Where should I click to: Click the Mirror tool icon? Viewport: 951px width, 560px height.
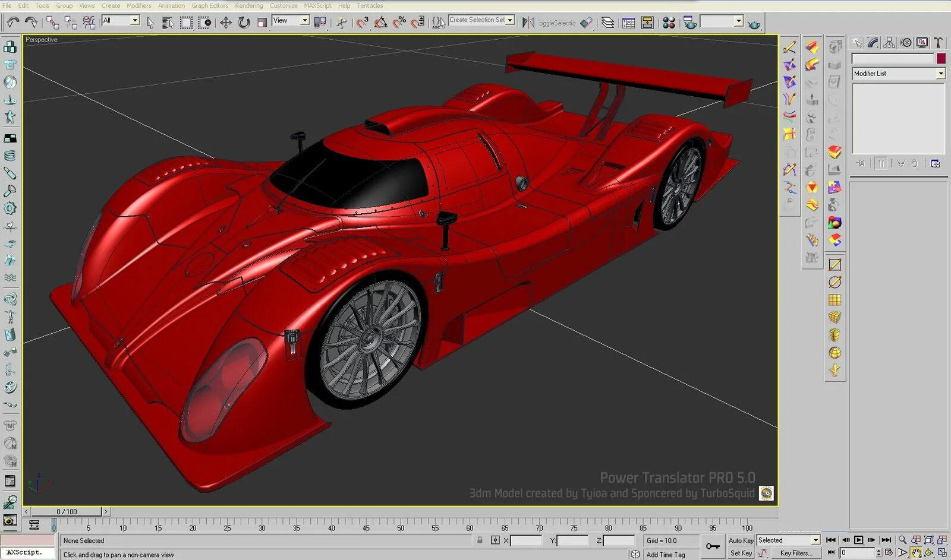tap(528, 23)
